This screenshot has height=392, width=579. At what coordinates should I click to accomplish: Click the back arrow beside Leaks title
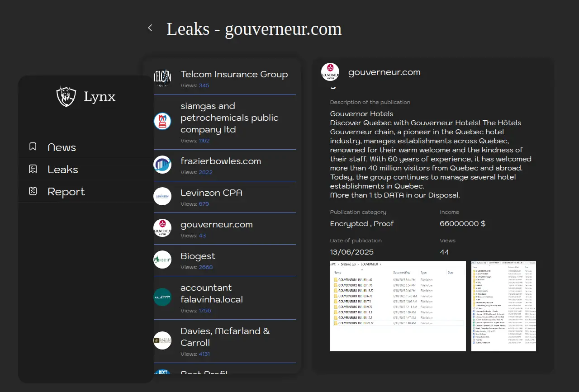(x=150, y=28)
